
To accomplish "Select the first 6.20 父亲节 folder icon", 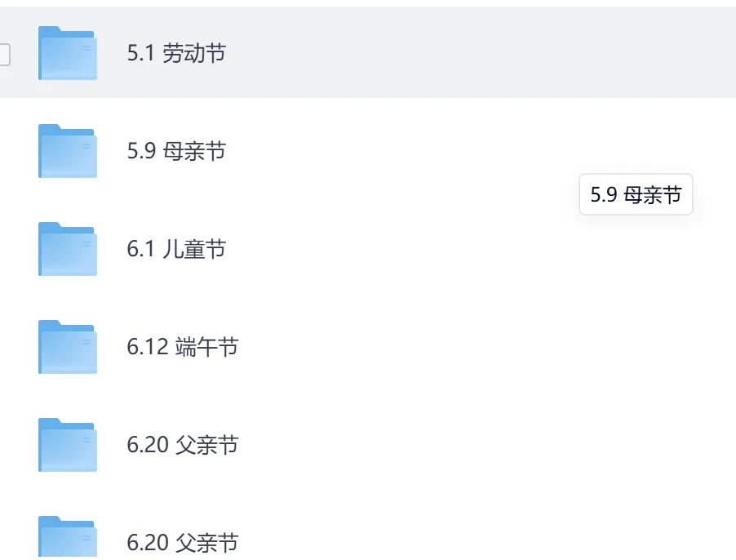I will pos(68,445).
